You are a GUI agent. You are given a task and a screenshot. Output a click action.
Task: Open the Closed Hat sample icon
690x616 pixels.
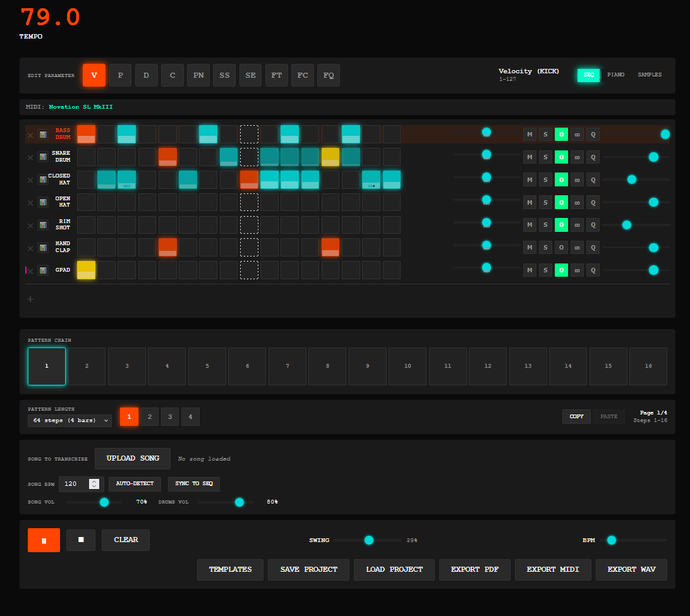[43, 179]
